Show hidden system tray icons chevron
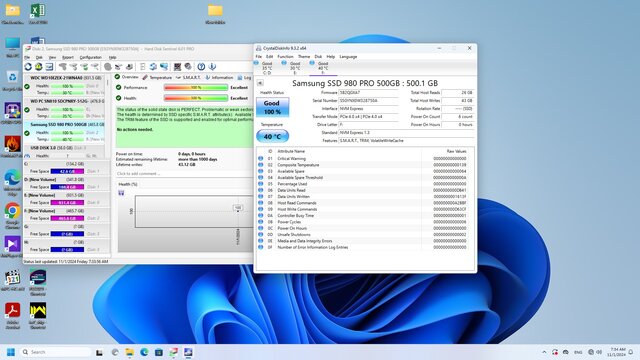The height and width of the screenshot is (360, 640). 544,352
